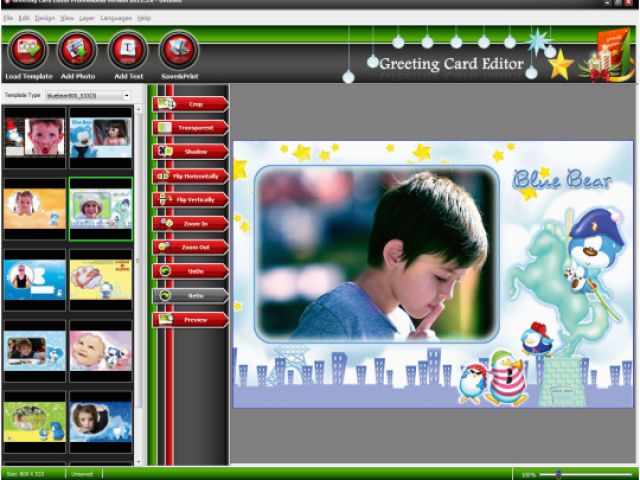
Task: Open the Preview button
Action: pos(190,320)
